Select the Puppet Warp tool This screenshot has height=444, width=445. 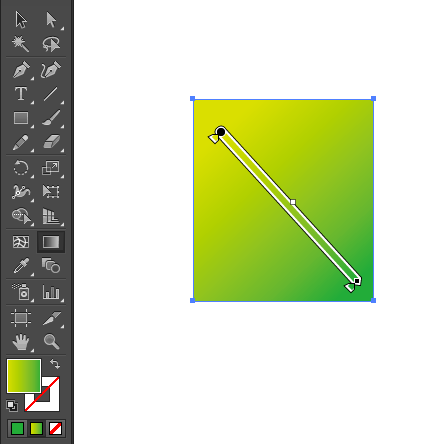(x=21, y=192)
